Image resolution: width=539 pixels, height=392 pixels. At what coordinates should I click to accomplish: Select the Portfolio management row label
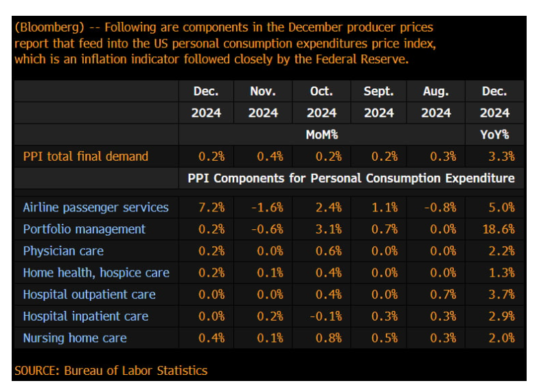tap(84, 229)
